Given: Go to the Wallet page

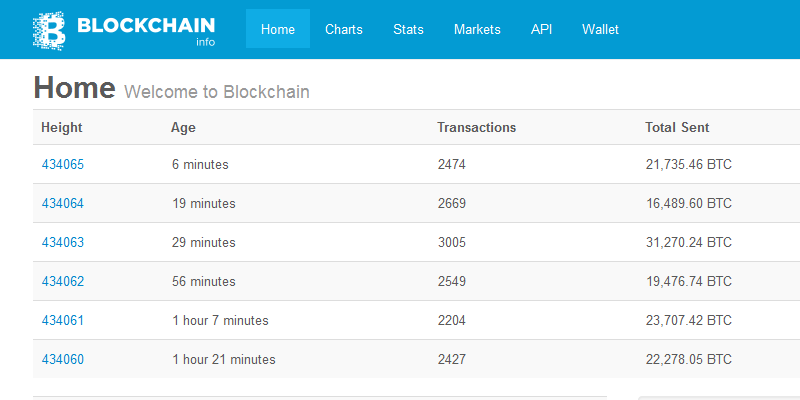Looking at the screenshot, I should (x=600, y=30).
